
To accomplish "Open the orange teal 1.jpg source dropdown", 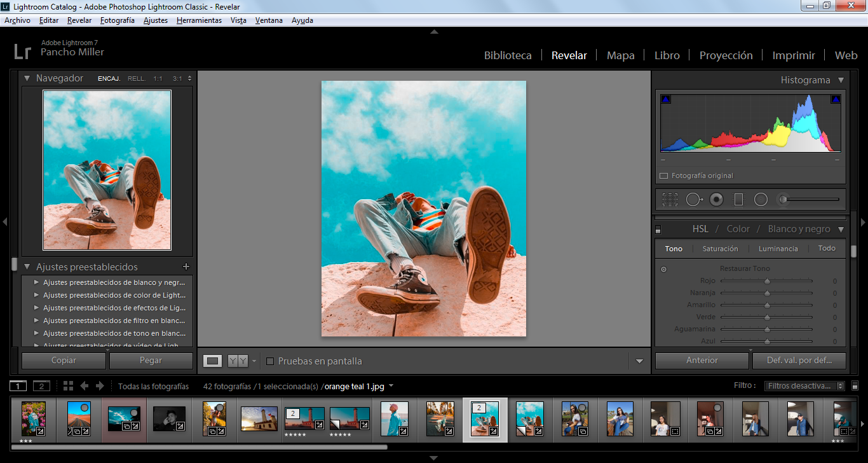I will (391, 386).
